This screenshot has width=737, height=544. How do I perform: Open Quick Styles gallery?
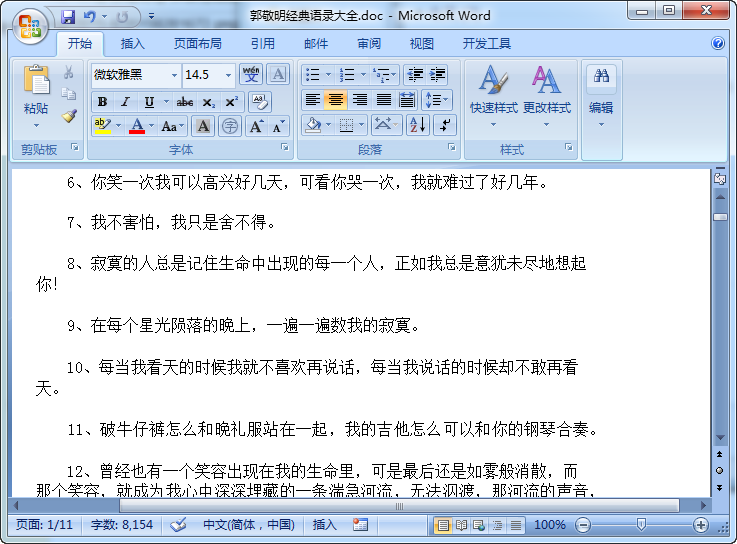pos(494,96)
